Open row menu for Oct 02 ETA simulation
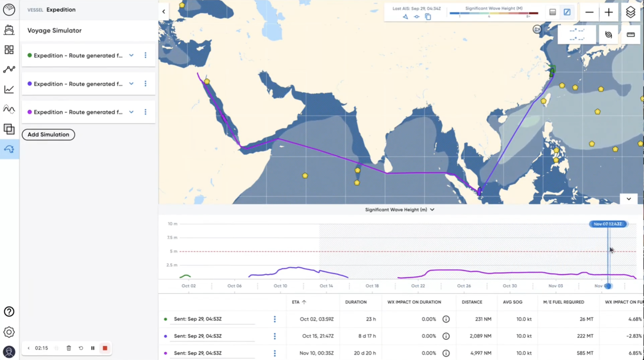 275,319
